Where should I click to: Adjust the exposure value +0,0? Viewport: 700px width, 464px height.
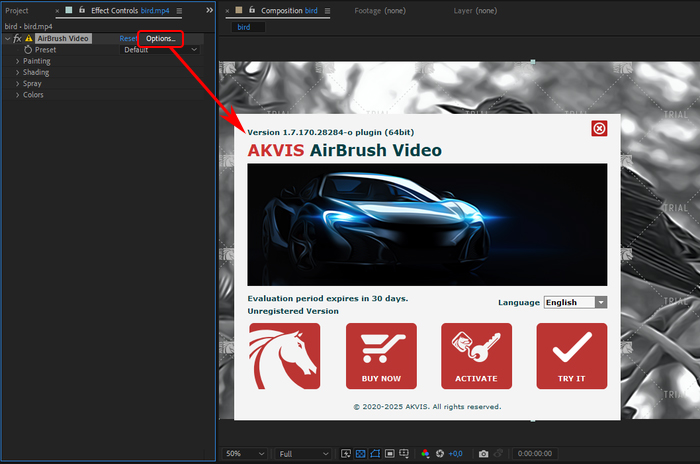click(x=455, y=454)
